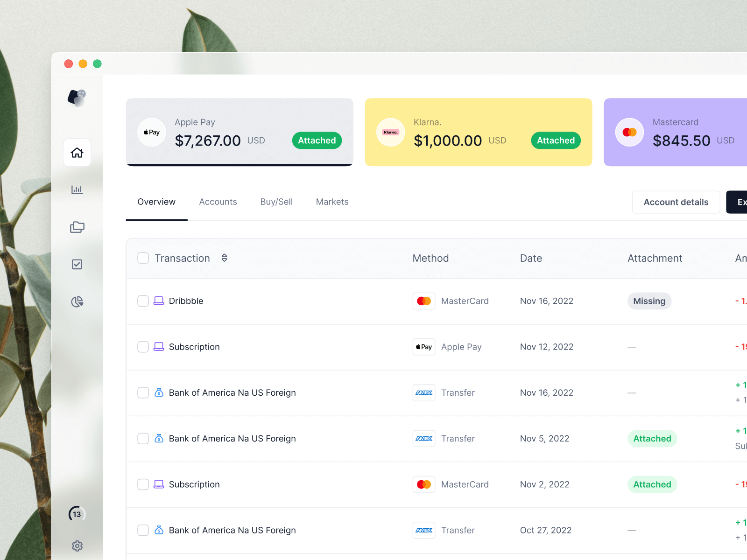This screenshot has height=560, width=747.
Task: Click the notification counter showing 13
Action: point(77,514)
